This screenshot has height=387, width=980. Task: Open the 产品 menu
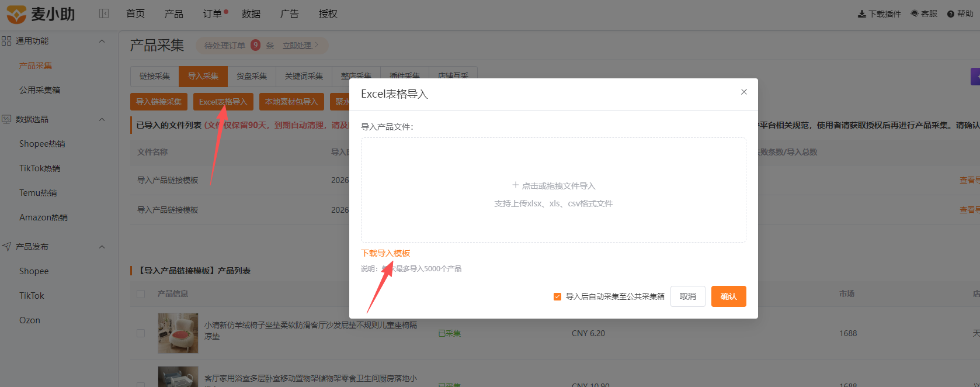pos(174,14)
